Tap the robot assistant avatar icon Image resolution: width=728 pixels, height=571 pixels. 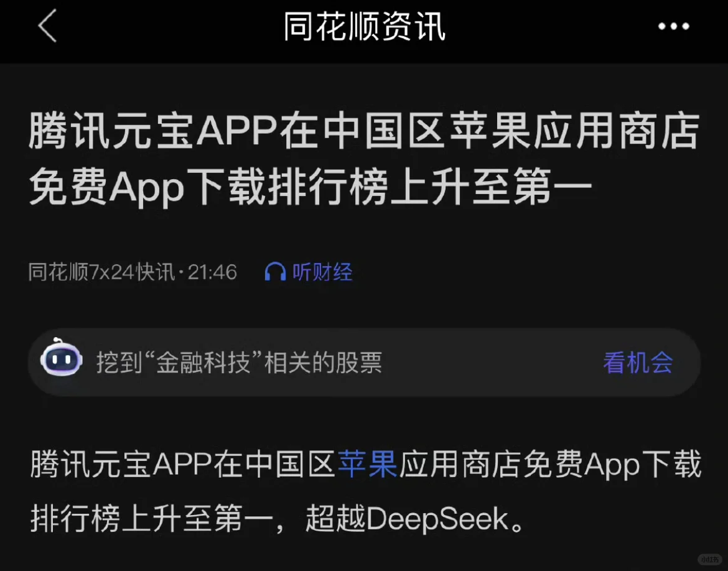click(61, 359)
